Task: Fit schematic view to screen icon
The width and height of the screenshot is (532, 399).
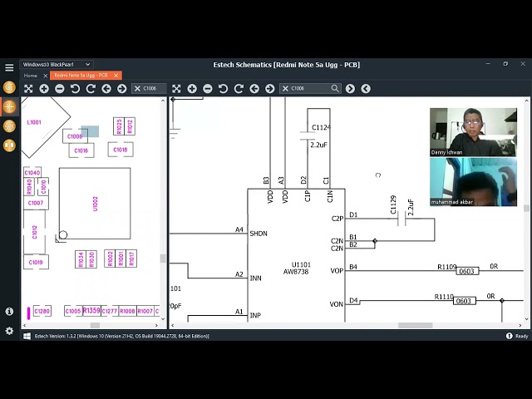Action: click(x=176, y=89)
